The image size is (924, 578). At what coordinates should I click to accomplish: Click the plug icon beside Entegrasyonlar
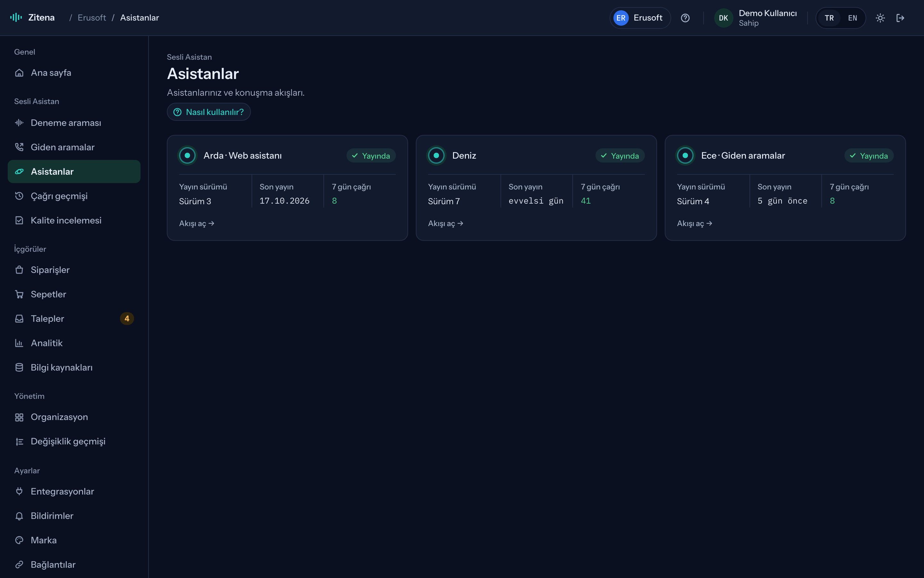click(x=19, y=491)
